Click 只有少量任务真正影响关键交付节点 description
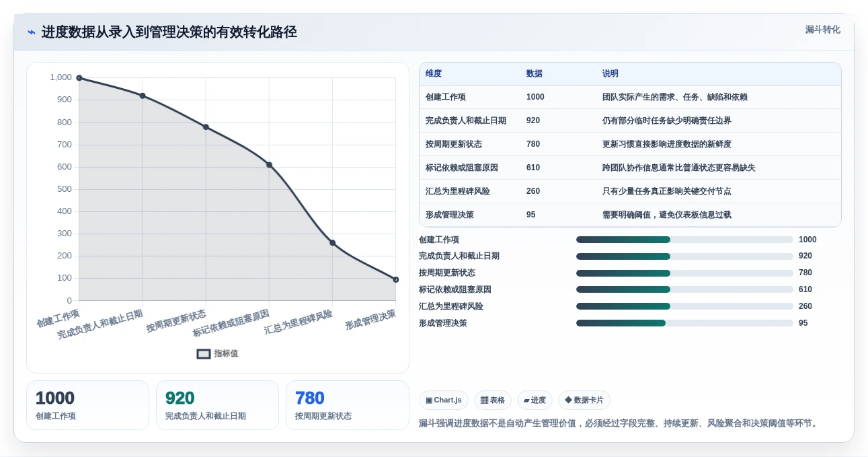 click(x=667, y=191)
